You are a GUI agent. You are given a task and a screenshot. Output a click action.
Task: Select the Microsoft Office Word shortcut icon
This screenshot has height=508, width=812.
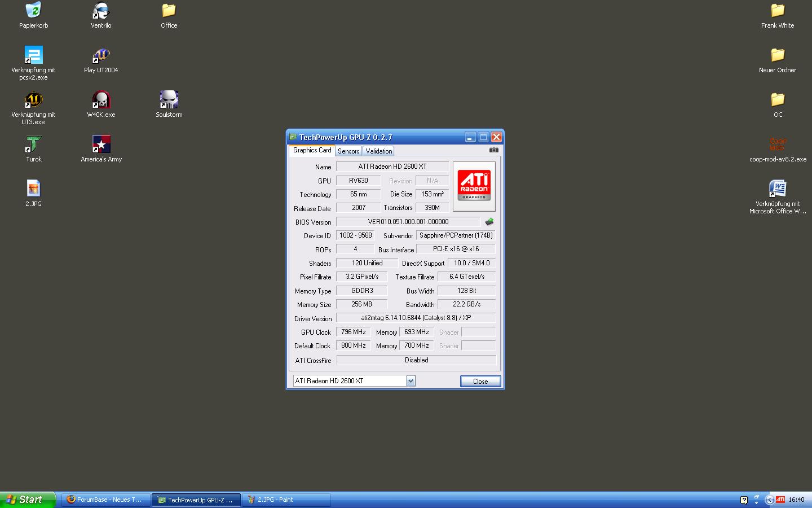click(778, 189)
